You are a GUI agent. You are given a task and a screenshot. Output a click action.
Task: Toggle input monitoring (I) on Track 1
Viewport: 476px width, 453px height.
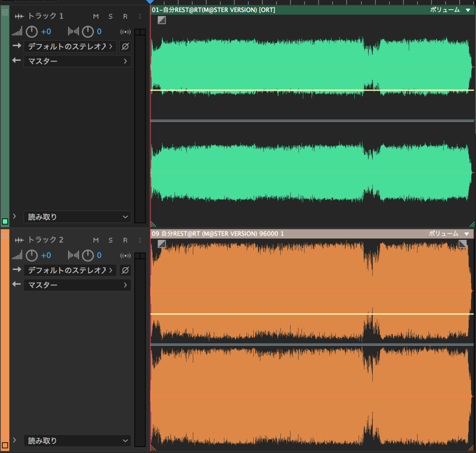tap(139, 16)
